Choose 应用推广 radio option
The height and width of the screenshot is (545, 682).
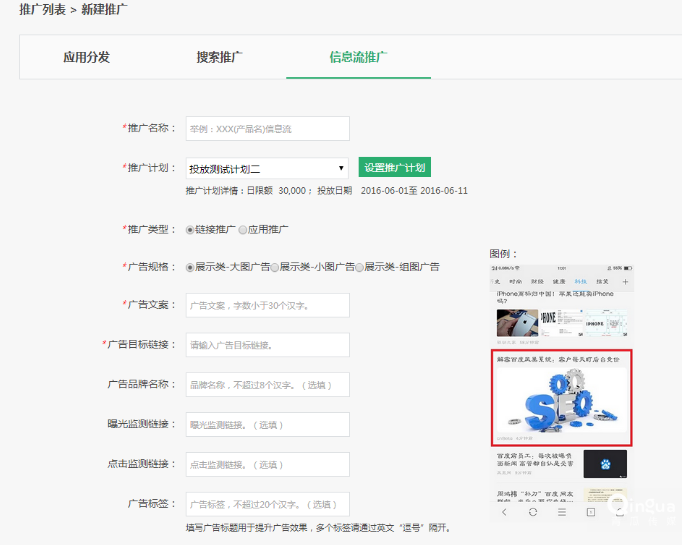243,230
